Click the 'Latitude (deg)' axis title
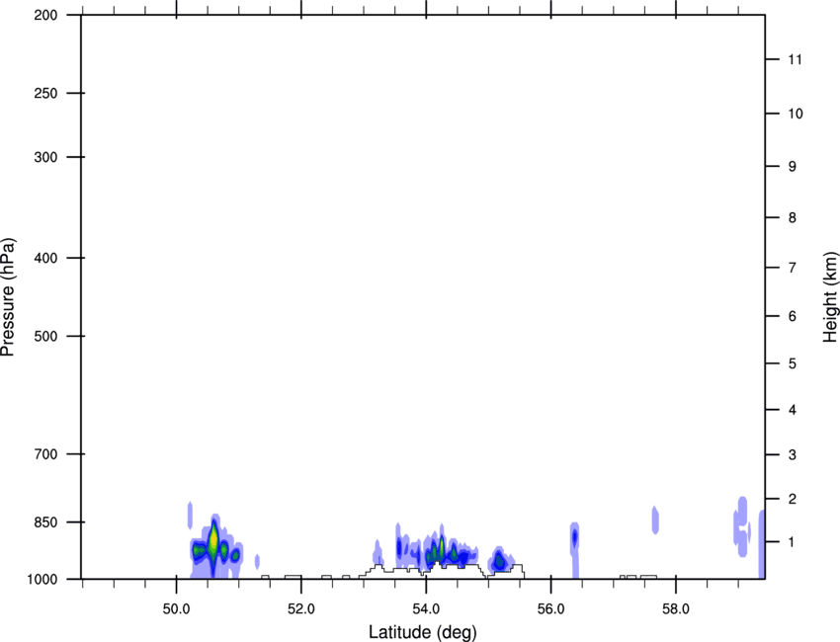 pos(423,632)
